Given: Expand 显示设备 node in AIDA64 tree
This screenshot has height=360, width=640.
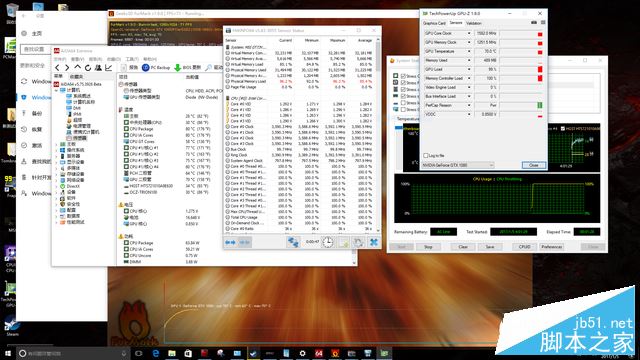Looking at the screenshot, I should (x=57, y=162).
